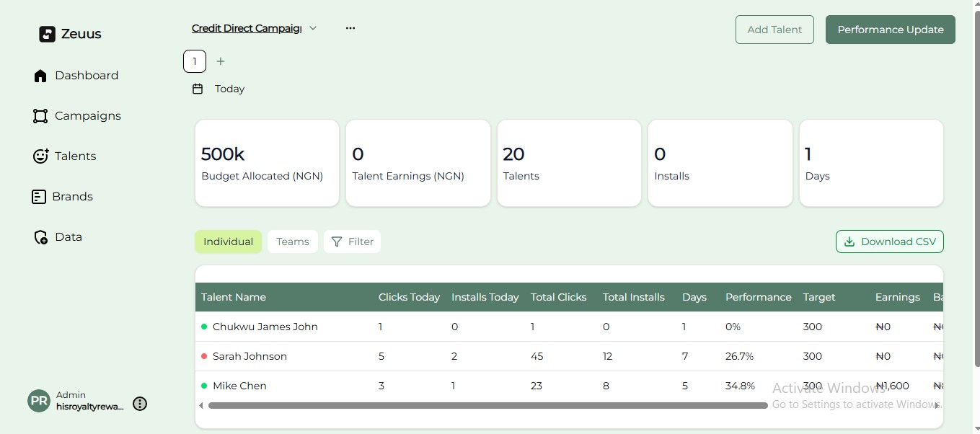Click the Zeuus logo icon
980x434 pixels.
47,34
